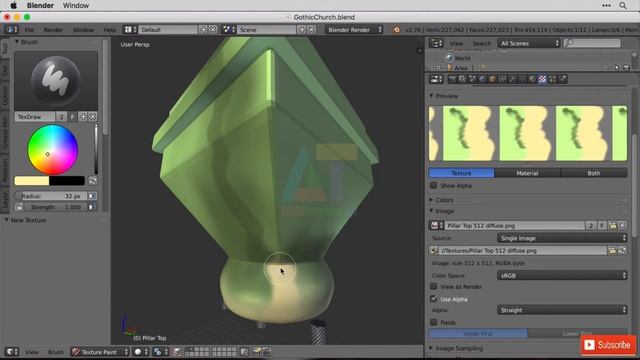
Task: Toggle pressure sensitivity for Strength
Action: [92, 207]
